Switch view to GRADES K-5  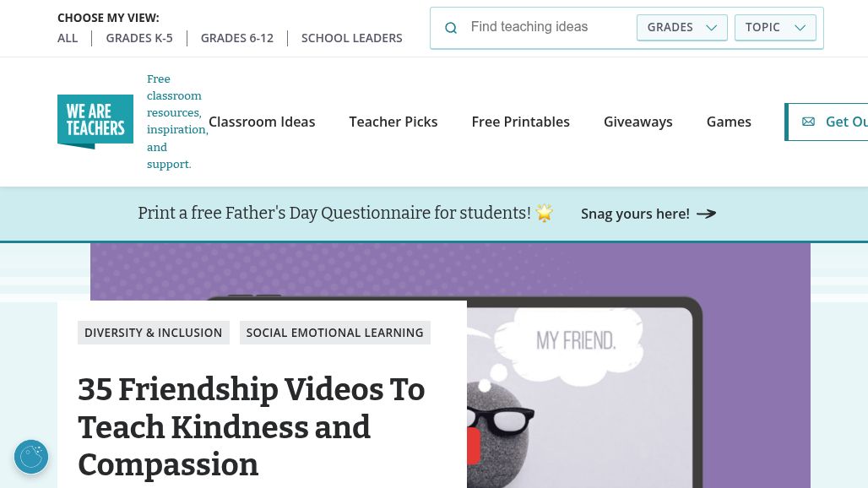point(139,38)
